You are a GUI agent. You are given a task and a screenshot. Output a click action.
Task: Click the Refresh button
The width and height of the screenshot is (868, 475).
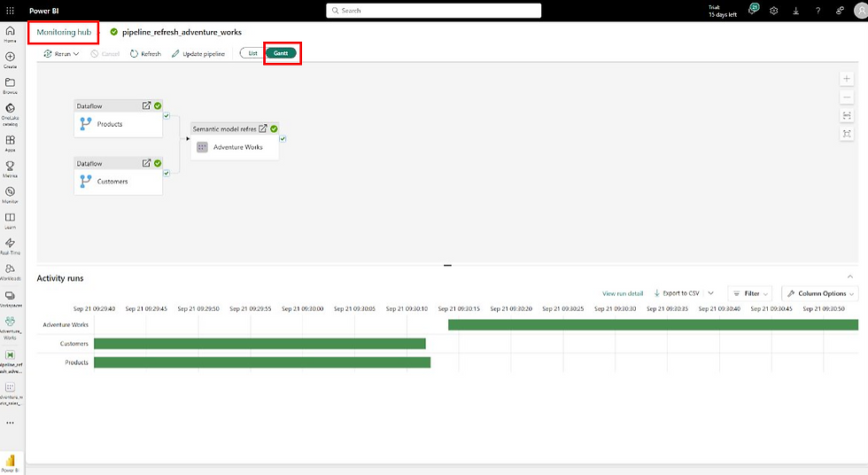[x=145, y=54]
